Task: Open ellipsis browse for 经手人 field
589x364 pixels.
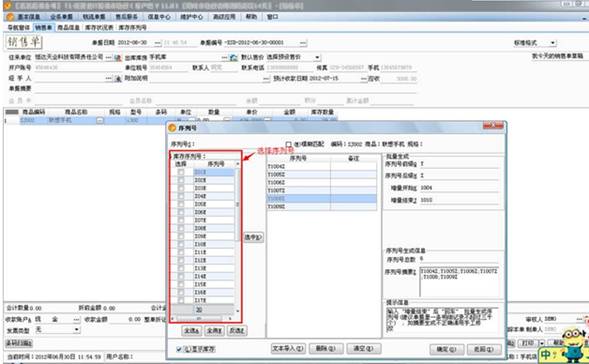Action: [109, 79]
